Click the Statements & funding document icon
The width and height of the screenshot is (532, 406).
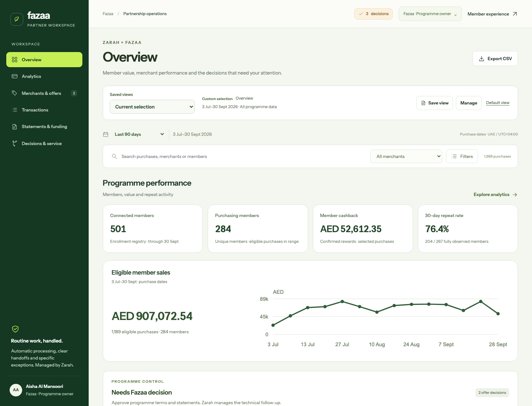coord(15,127)
